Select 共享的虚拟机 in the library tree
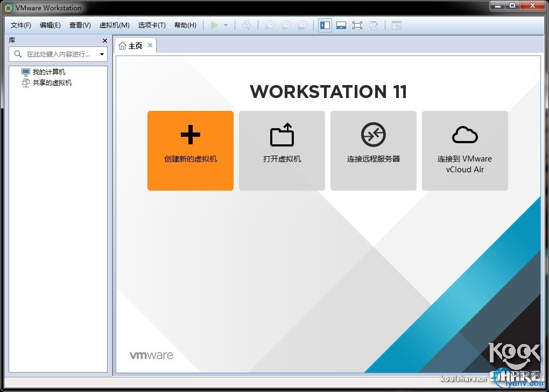The width and height of the screenshot is (549, 392). pyautogui.click(x=47, y=83)
